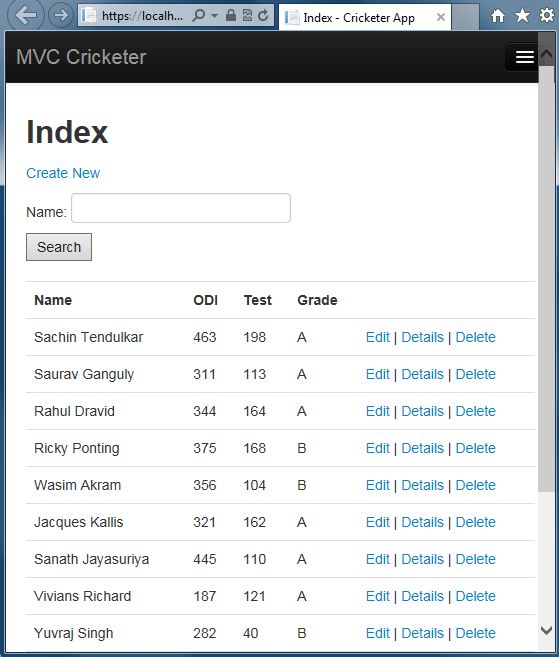Screen dimensions: 559x657
Task: Edit Sachin Tendulkar's record
Action: coord(378,337)
